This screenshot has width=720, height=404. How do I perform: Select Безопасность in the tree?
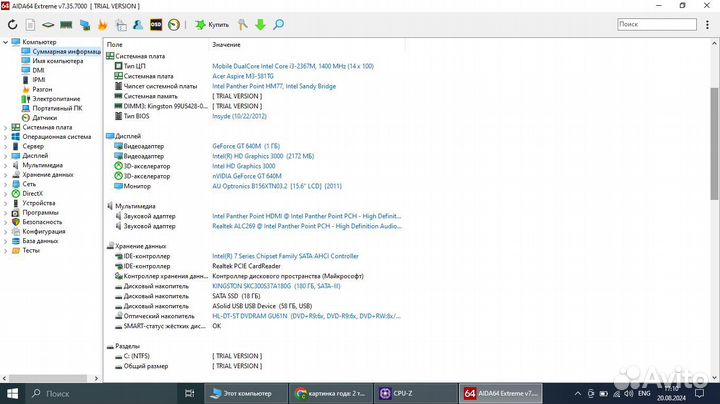click(x=42, y=222)
